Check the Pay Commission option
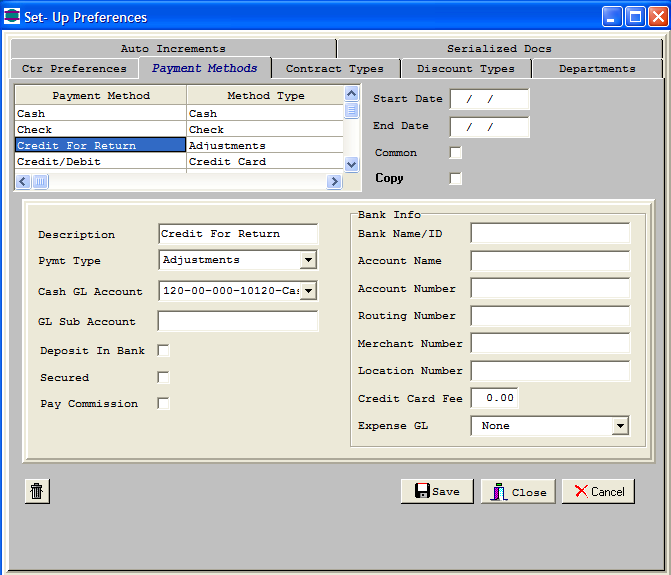Viewport: 671px width, 575px height. click(163, 404)
